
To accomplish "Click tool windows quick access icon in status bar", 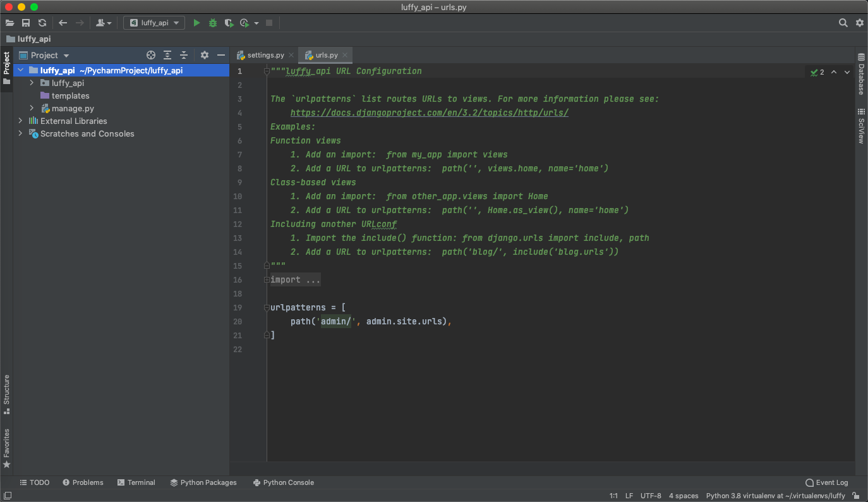I will coord(7,496).
